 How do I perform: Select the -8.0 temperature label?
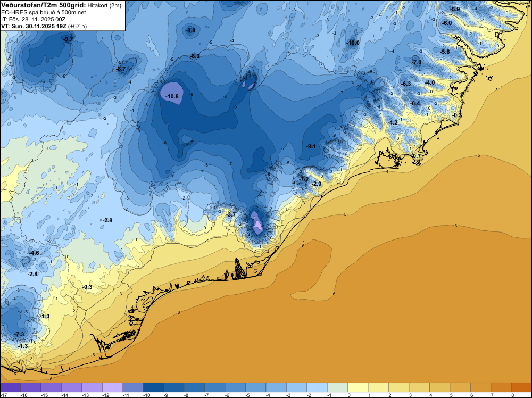click(195, 56)
